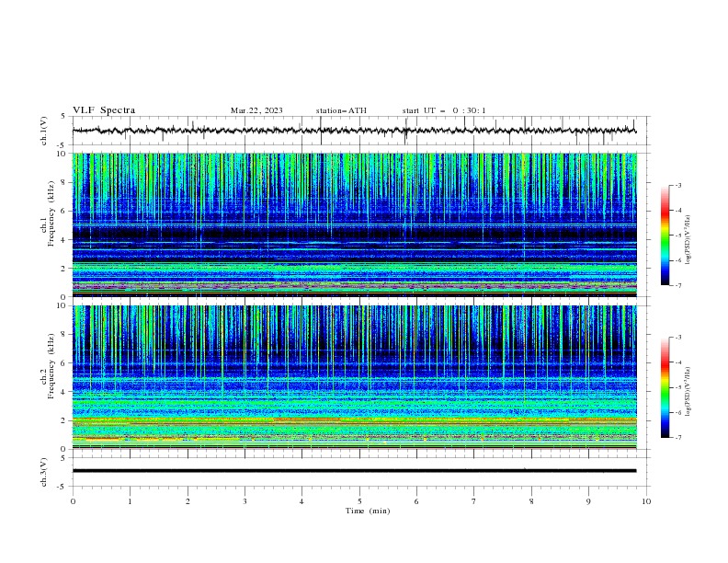Click the "VLF Spectra" plot title
Screen dimensions: 728x563
point(104,110)
